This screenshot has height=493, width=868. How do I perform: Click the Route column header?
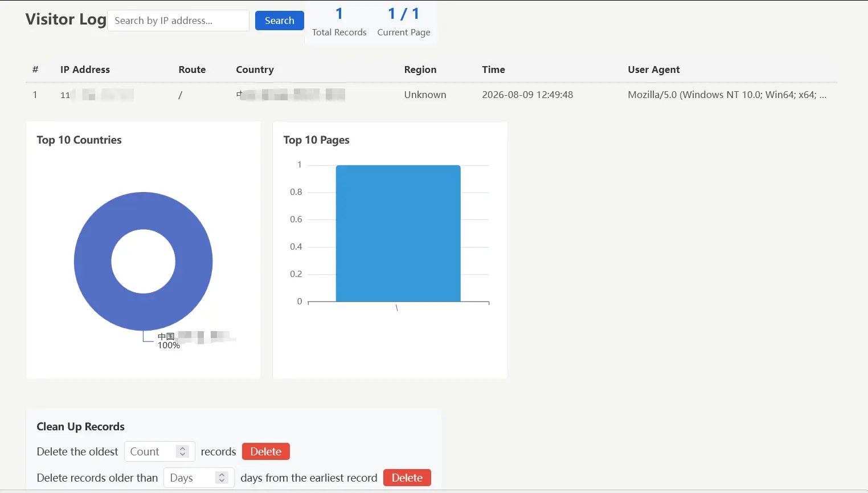pyautogui.click(x=192, y=70)
